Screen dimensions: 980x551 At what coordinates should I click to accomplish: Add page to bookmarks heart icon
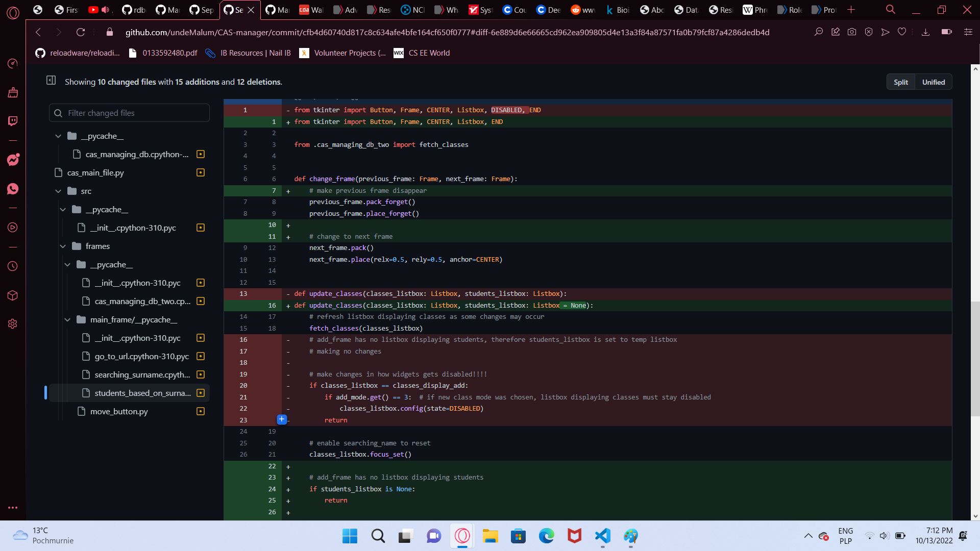tap(902, 32)
